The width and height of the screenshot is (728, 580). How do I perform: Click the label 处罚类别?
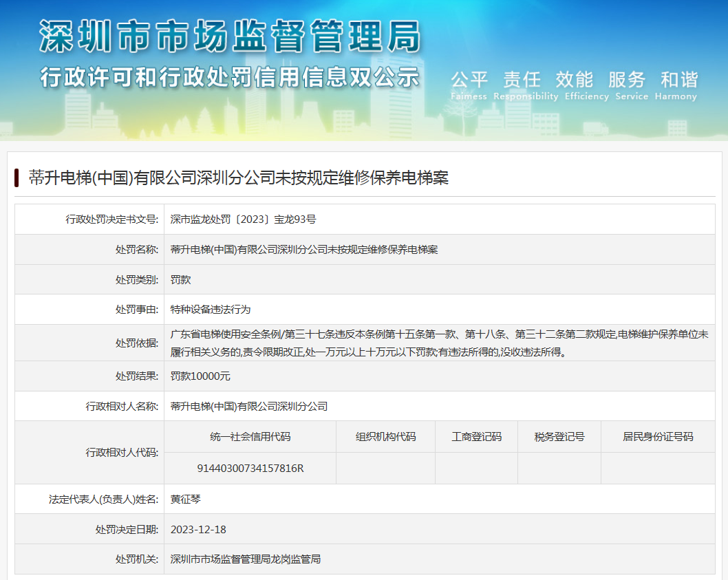(x=137, y=279)
